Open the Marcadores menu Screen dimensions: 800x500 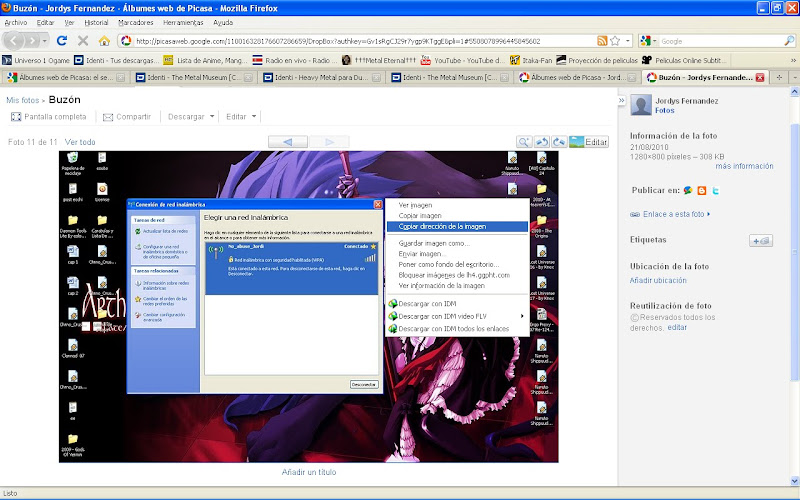[136, 22]
